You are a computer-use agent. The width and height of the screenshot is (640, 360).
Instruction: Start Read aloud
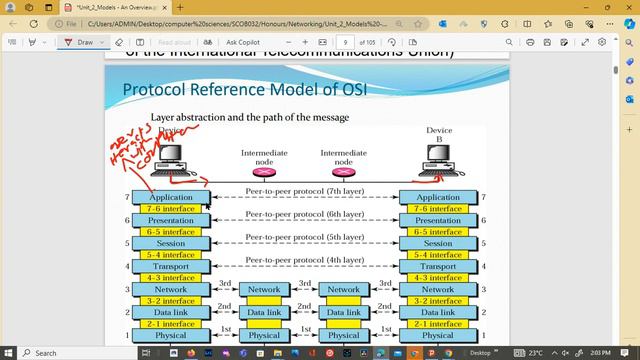(x=174, y=42)
